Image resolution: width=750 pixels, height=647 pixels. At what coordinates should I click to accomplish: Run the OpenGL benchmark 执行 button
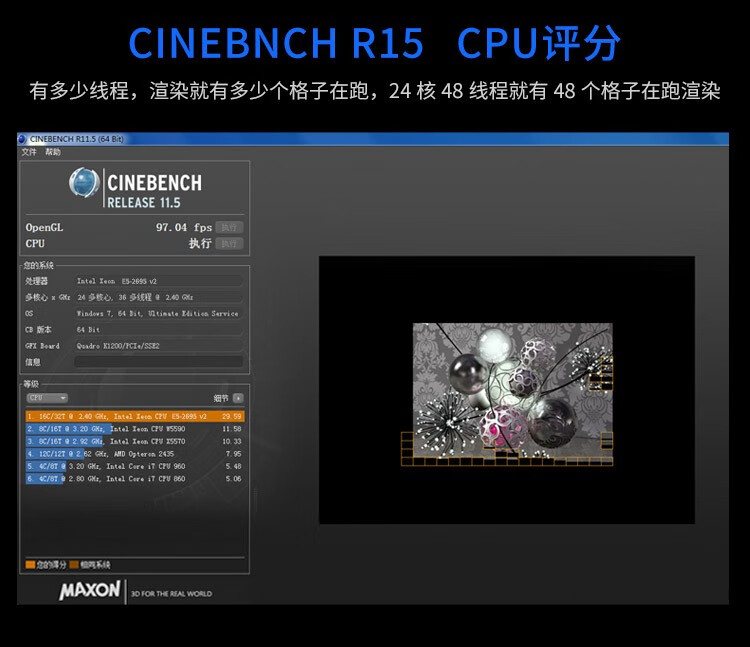229,227
